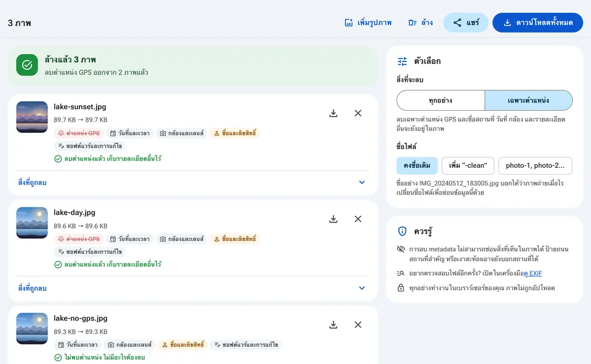Image resolution: width=591 pixels, height=364 pixels.
Task: Select the ทุกอย่าง remove-everything option
Action: pyautogui.click(x=441, y=100)
